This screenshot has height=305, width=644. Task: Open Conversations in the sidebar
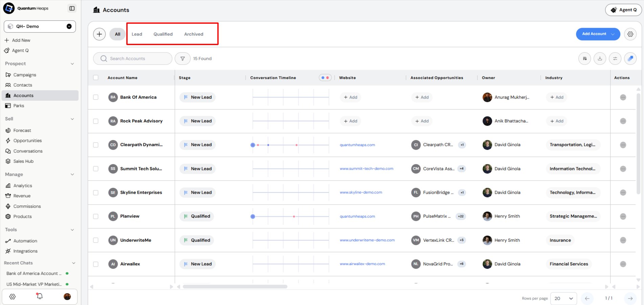(x=28, y=151)
